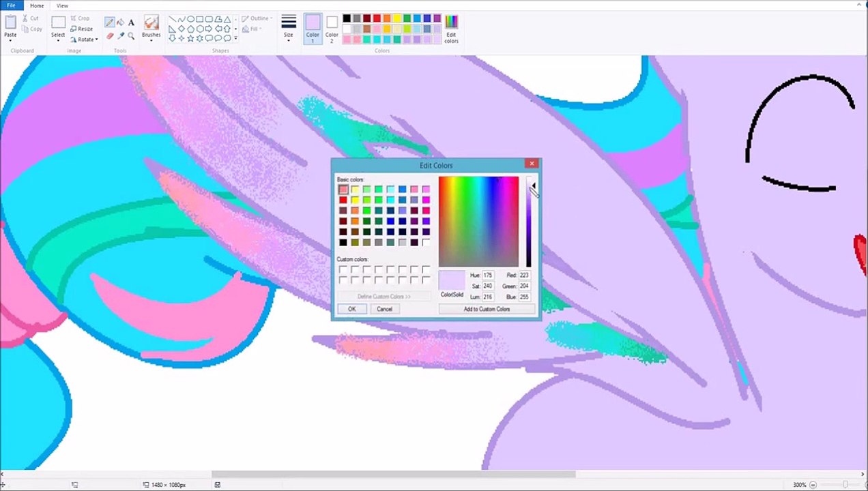Click OK in Edit Colors dialog
The height and width of the screenshot is (491, 868).
tap(351, 309)
